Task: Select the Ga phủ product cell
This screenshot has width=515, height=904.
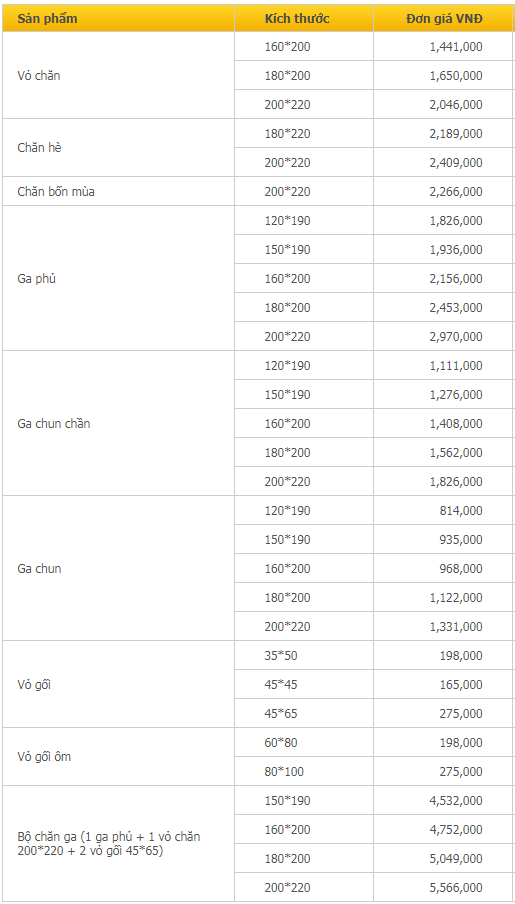Action: coord(119,278)
